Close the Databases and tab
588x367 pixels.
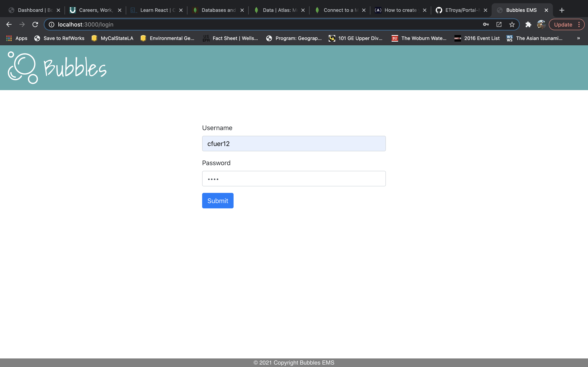pyautogui.click(x=242, y=10)
